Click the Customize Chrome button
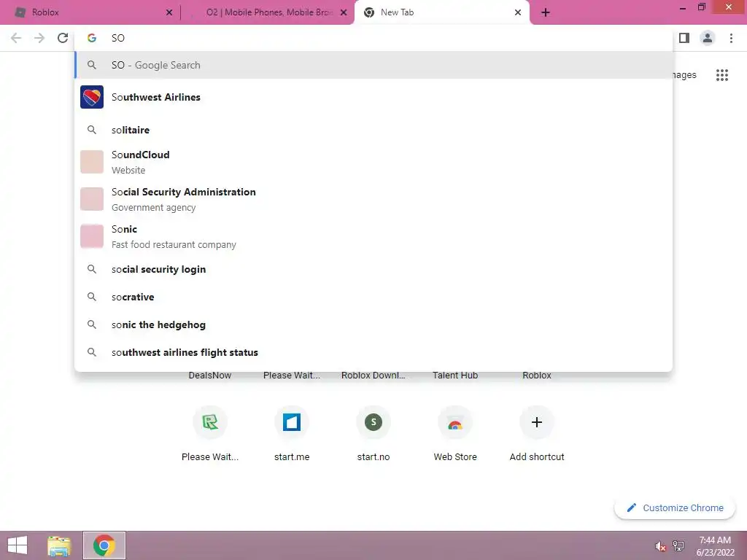The height and width of the screenshot is (560, 747). click(675, 508)
